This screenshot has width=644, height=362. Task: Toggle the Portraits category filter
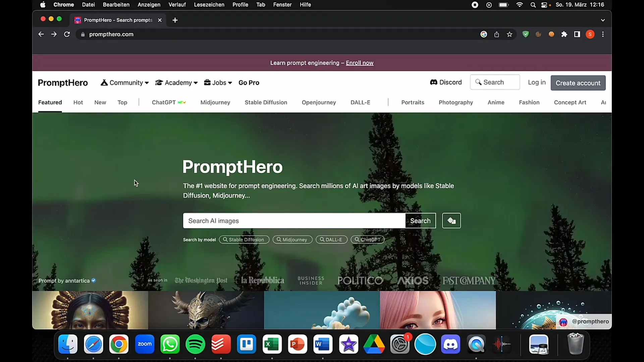pos(412,103)
